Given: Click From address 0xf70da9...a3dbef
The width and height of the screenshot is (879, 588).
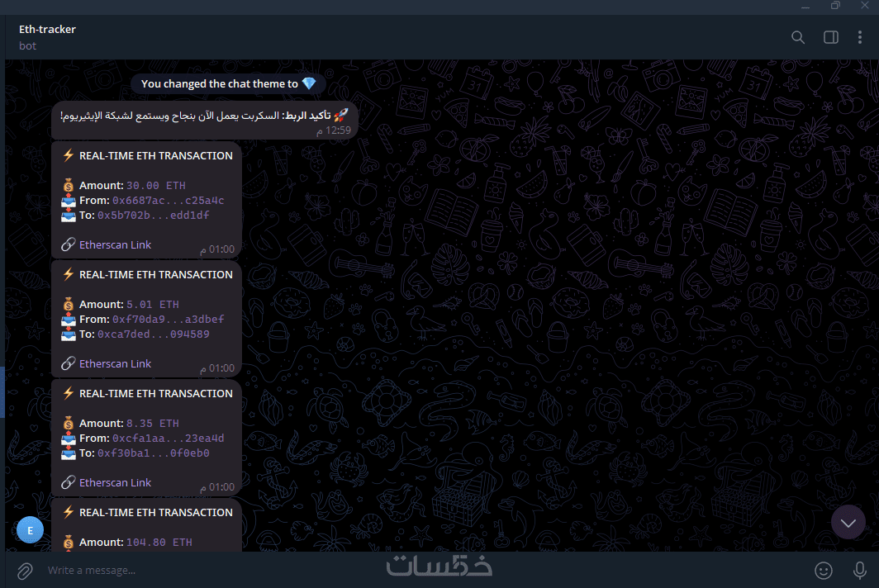Looking at the screenshot, I should point(169,319).
